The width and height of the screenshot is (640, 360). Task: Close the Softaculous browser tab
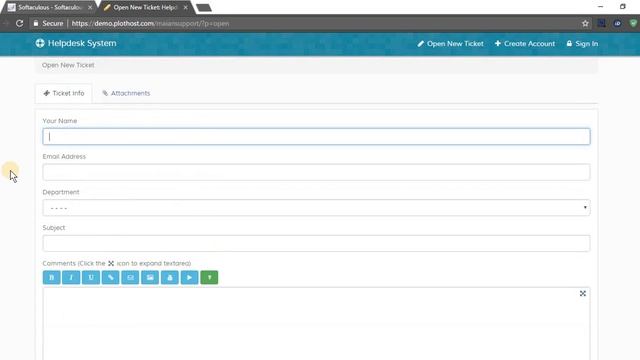coord(90,7)
